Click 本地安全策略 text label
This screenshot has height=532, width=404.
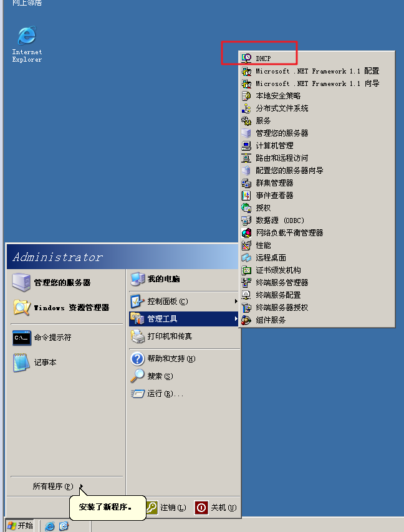(278, 96)
